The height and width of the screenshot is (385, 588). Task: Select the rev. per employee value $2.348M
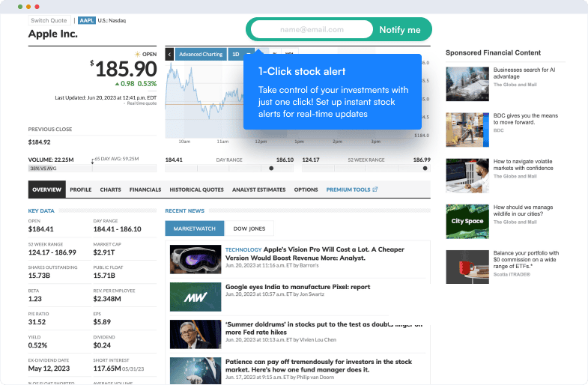coord(107,299)
